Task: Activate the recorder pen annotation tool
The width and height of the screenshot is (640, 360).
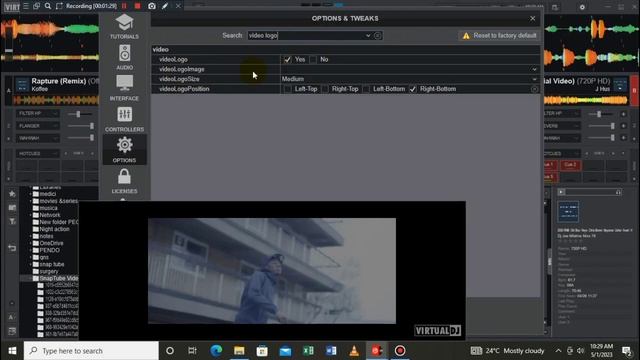Action: point(165,6)
